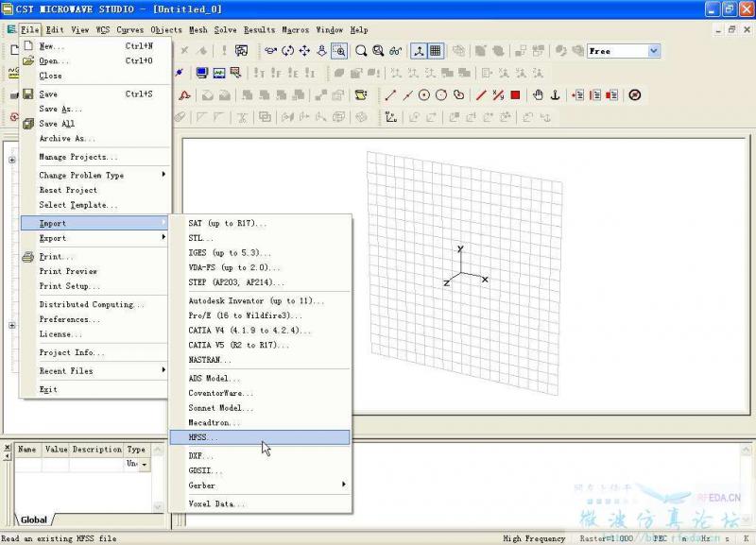Click HFSS import option
The height and width of the screenshot is (545, 756).
point(261,437)
